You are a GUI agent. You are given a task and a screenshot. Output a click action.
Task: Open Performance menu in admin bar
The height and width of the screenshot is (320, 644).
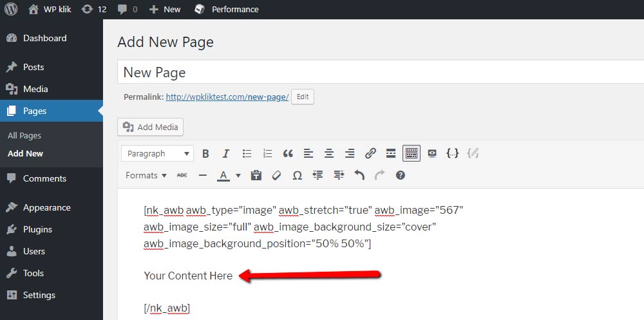tap(226, 9)
